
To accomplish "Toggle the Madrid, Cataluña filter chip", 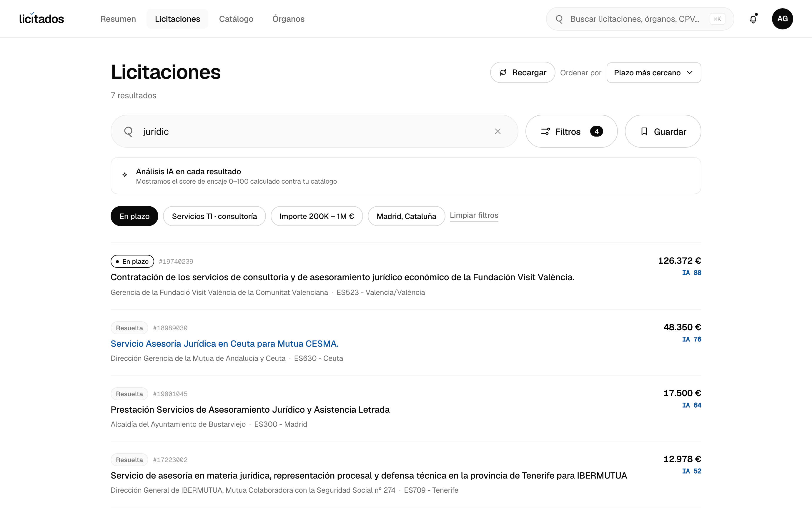I will (406, 216).
